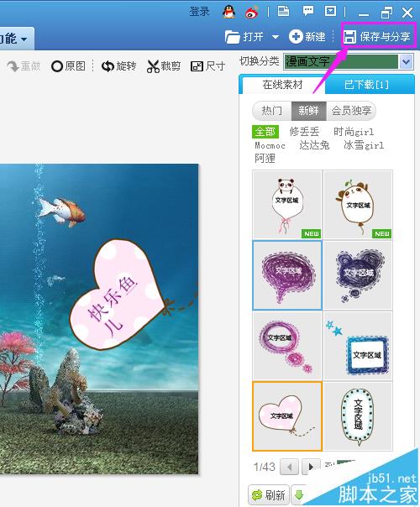Select the 旋转 rotate tool
The height and width of the screenshot is (507, 420).
pyautogui.click(x=118, y=66)
